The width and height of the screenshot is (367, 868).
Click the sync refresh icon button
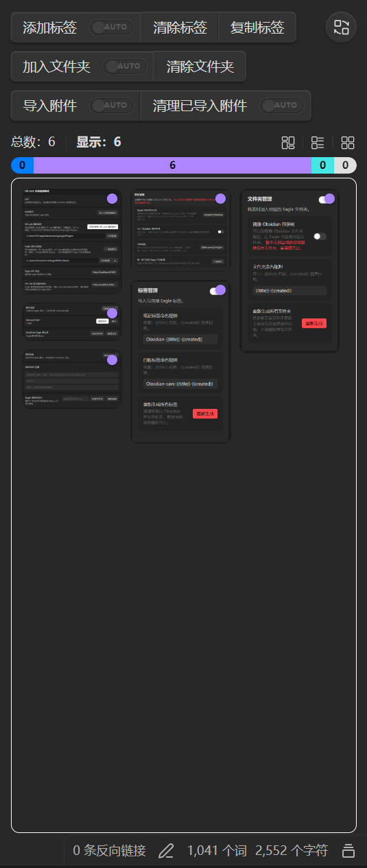pyautogui.click(x=341, y=27)
